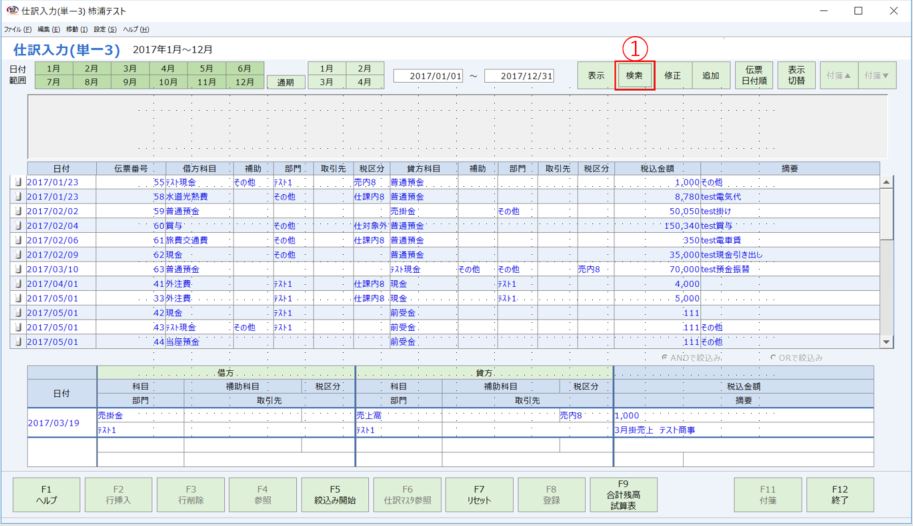Click the row marker icon for 2017/02/06
Viewport: 913px width, 526px height.
coord(19,240)
